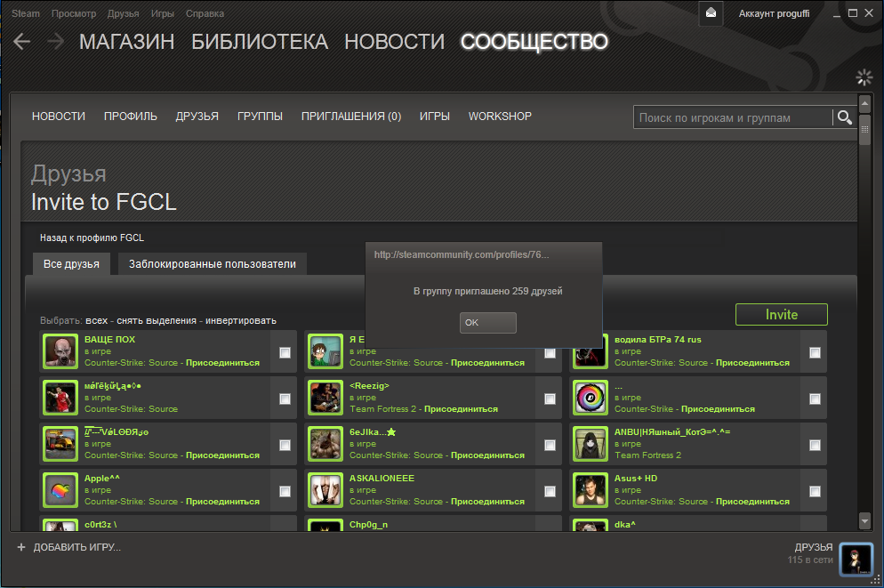Click the Apple^^ avatar
This screenshot has height=588, width=884.
click(x=60, y=490)
